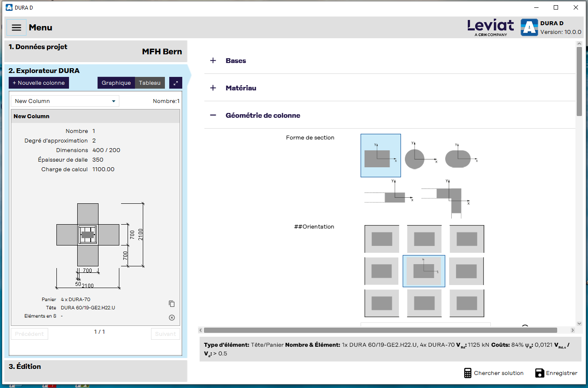Click the New Column card header
This screenshot has height=388, width=588.
[x=95, y=116]
